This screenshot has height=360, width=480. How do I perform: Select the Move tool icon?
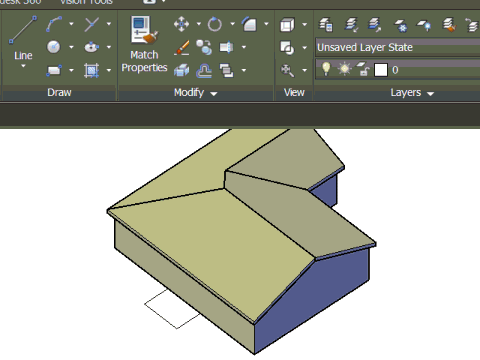(x=181, y=24)
